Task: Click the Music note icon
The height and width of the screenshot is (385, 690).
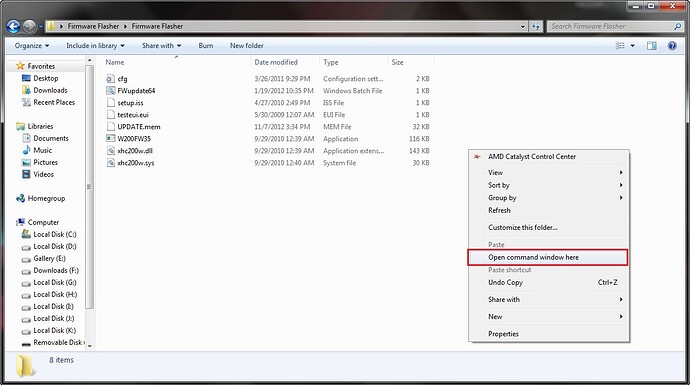Action: click(26, 150)
